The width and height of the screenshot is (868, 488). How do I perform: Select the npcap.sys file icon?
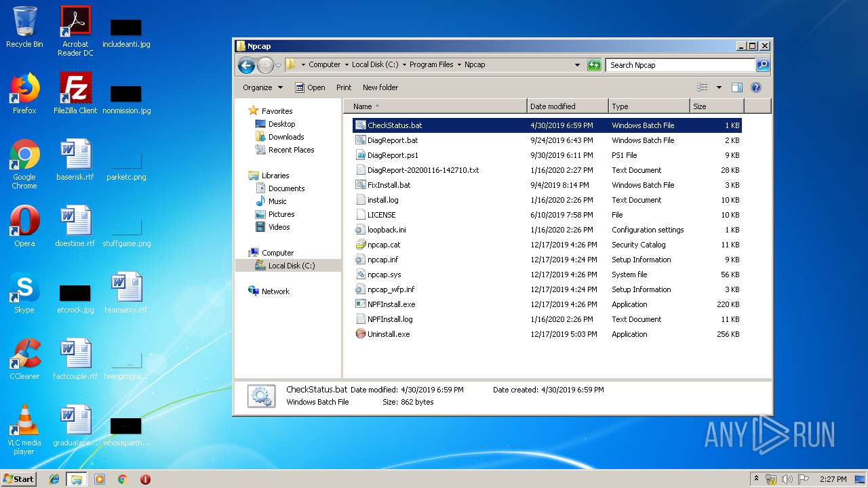click(361, 274)
